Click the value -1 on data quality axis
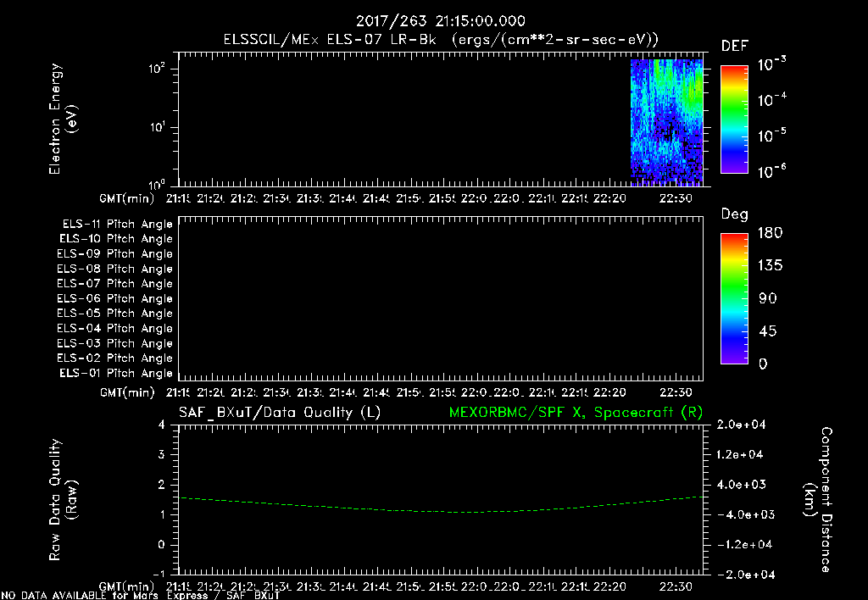The width and height of the screenshot is (868, 600). click(159, 574)
